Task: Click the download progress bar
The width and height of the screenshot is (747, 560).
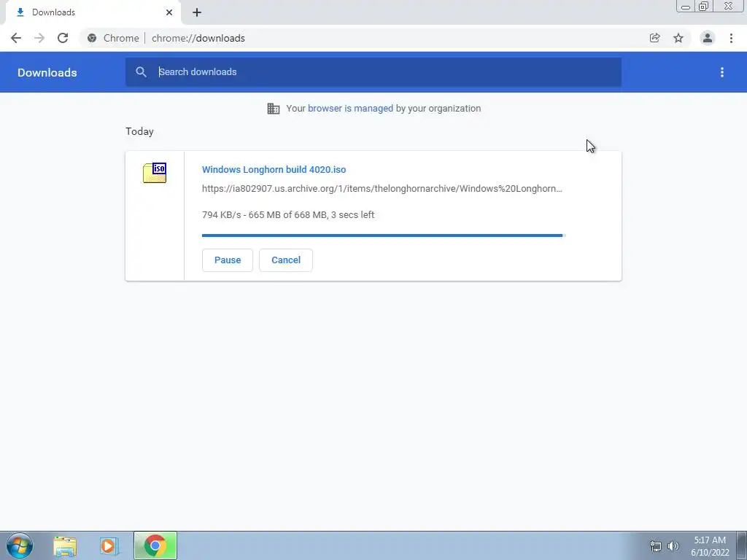Action: click(384, 236)
